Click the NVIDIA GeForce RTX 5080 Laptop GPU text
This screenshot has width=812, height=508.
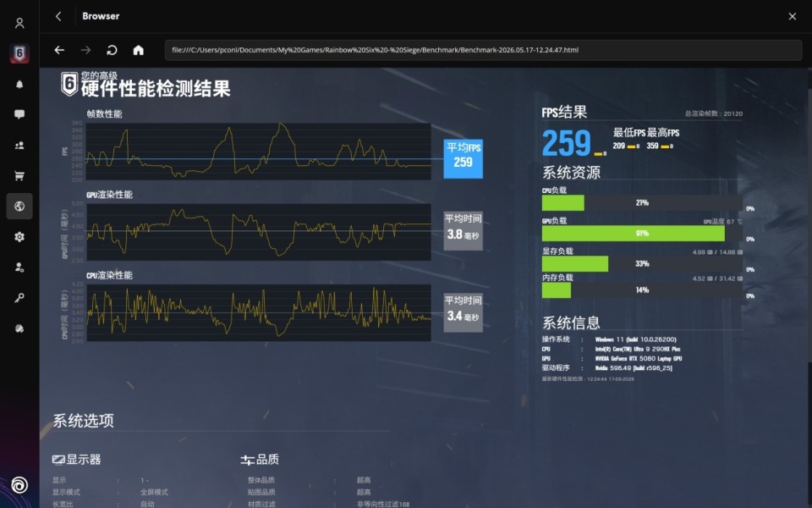(x=639, y=358)
